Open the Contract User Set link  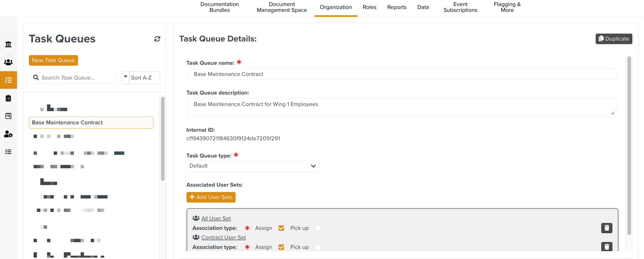click(x=223, y=237)
